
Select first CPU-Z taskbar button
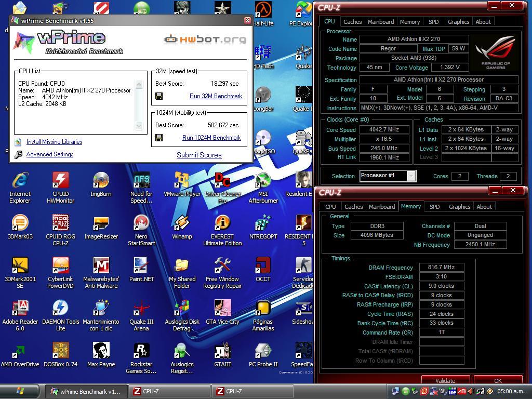[x=169, y=391]
